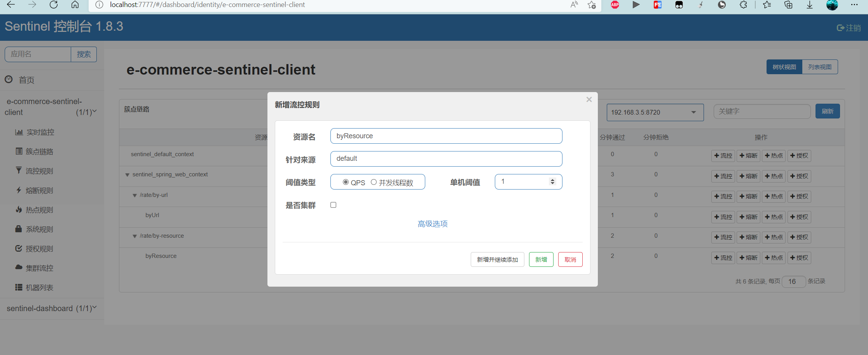868x355 pixels.
Task: Open 集群流控 in sidebar
Action: coord(39,268)
